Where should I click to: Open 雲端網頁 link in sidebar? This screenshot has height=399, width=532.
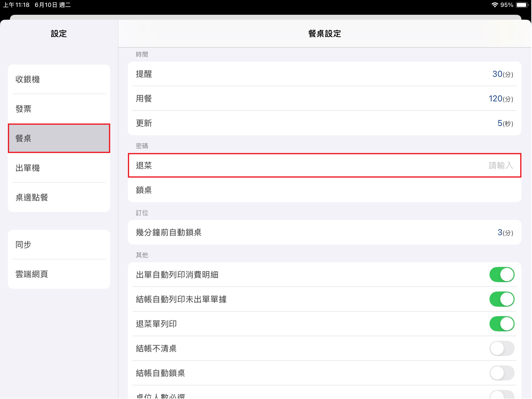coord(59,274)
